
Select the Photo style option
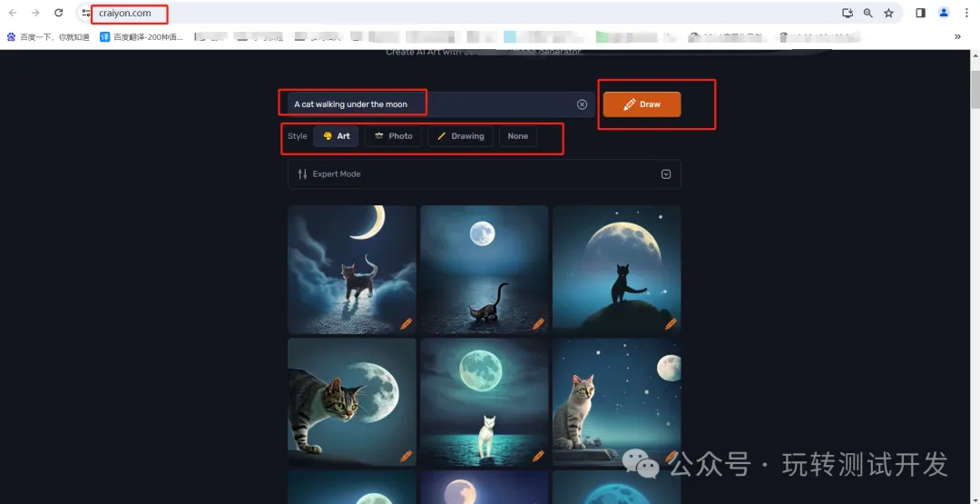(393, 136)
